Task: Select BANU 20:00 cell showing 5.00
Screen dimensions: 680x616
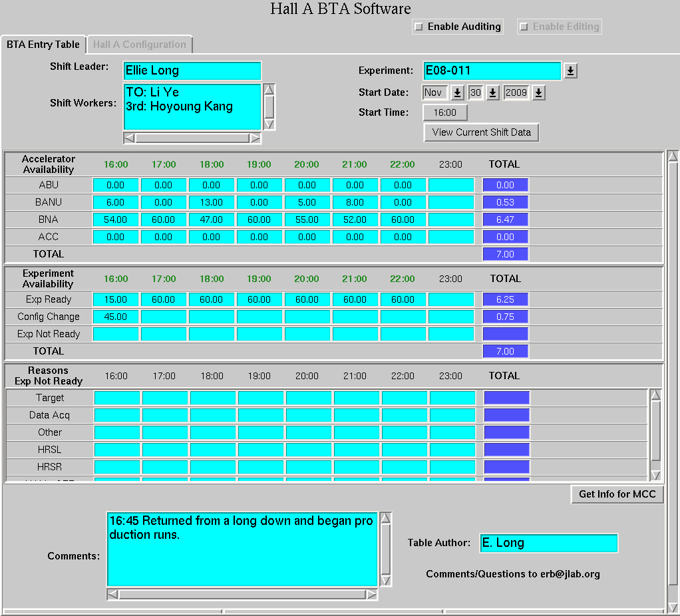Action: tap(307, 202)
